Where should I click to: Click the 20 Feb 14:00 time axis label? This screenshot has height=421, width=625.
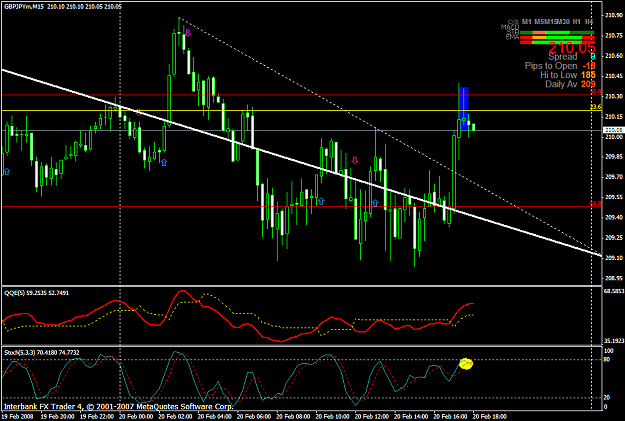tap(410, 417)
